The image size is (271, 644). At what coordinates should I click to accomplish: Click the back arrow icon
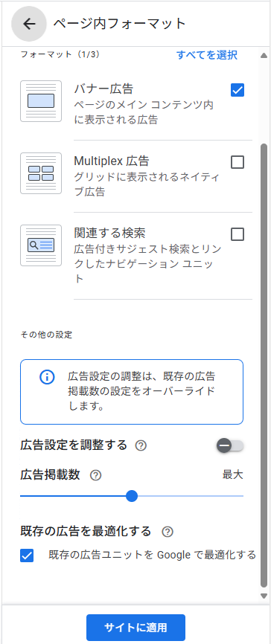29,24
